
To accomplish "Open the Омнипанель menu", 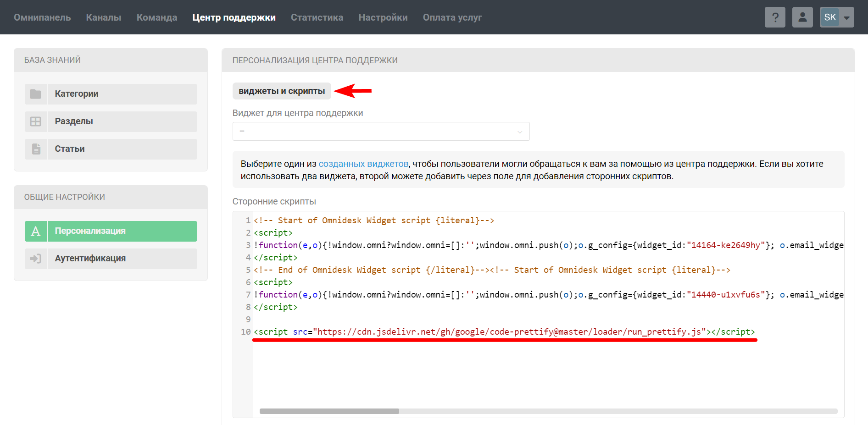I will 42,17.
